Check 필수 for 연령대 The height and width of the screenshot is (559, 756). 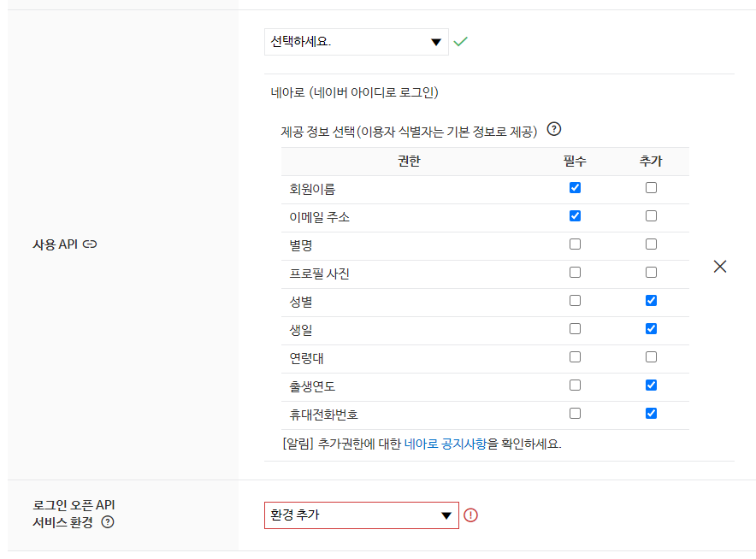(x=575, y=356)
